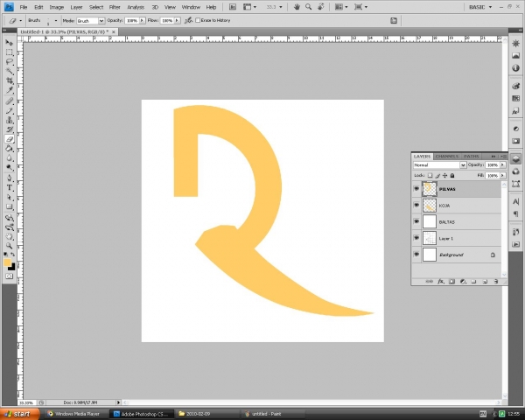Select the Type tool
The height and width of the screenshot is (420, 525).
(10, 188)
